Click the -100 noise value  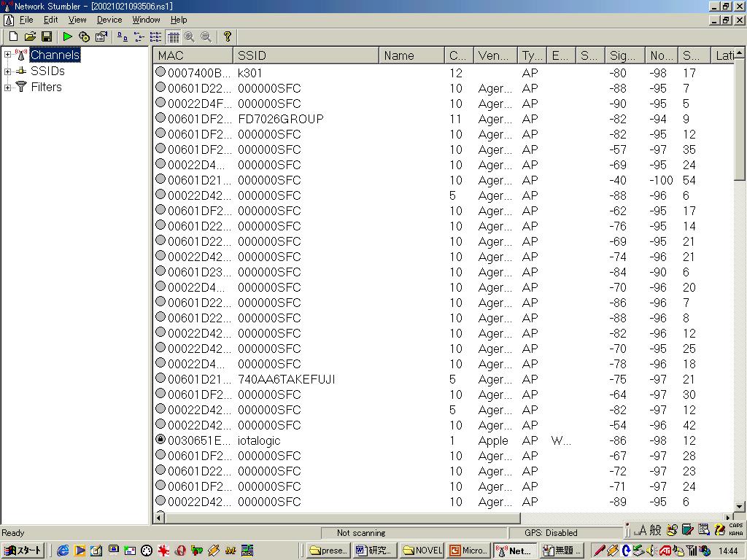(661, 180)
